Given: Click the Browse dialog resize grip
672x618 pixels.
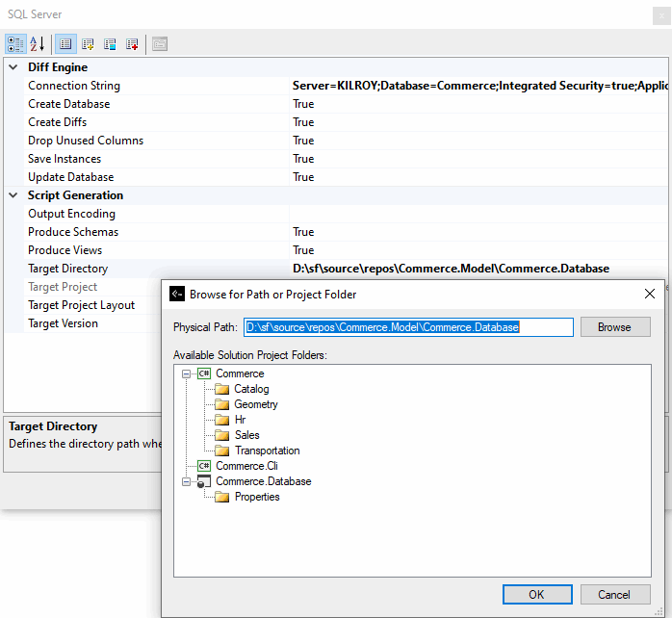Looking at the screenshot, I should pos(659,612).
